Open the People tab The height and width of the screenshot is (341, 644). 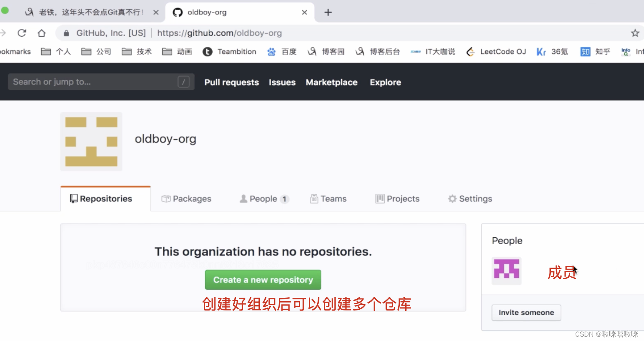click(x=264, y=199)
